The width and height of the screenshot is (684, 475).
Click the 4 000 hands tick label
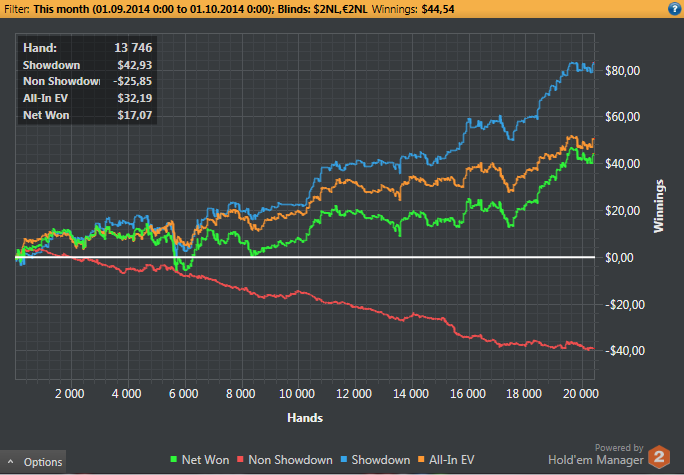point(127,394)
